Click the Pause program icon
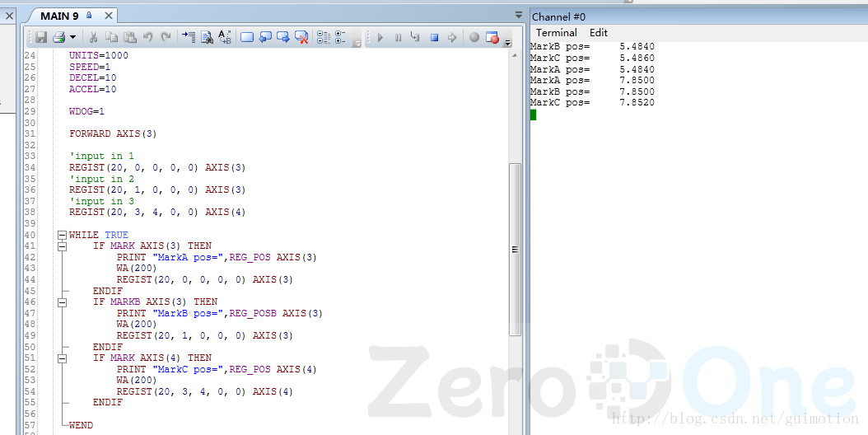 [398, 37]
